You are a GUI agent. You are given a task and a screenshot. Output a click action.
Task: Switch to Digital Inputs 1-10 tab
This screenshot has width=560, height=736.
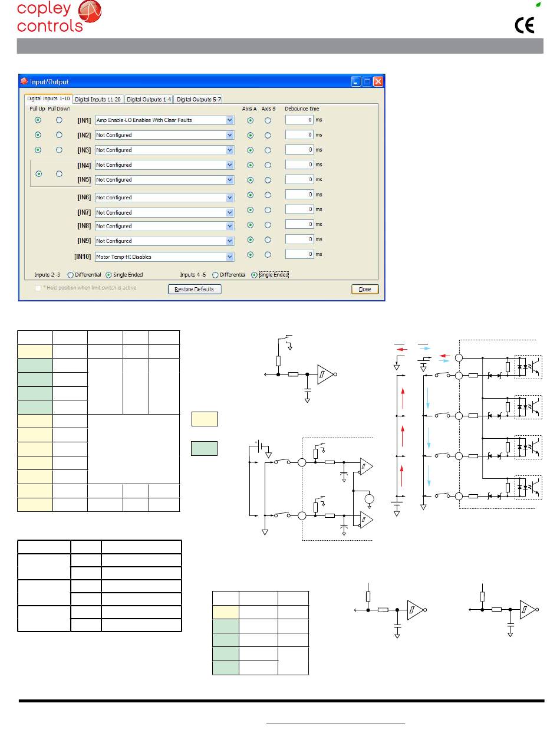(x=48, y=98)
